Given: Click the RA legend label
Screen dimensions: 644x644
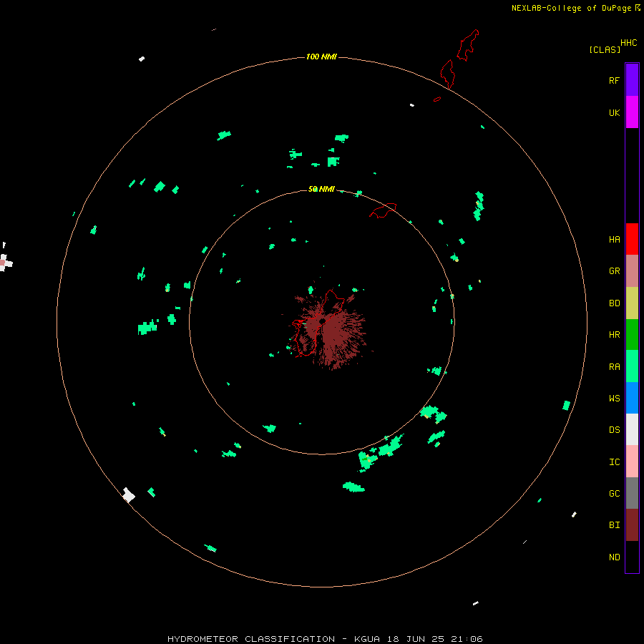Looking at the screenshot, I should click(614, 367).
